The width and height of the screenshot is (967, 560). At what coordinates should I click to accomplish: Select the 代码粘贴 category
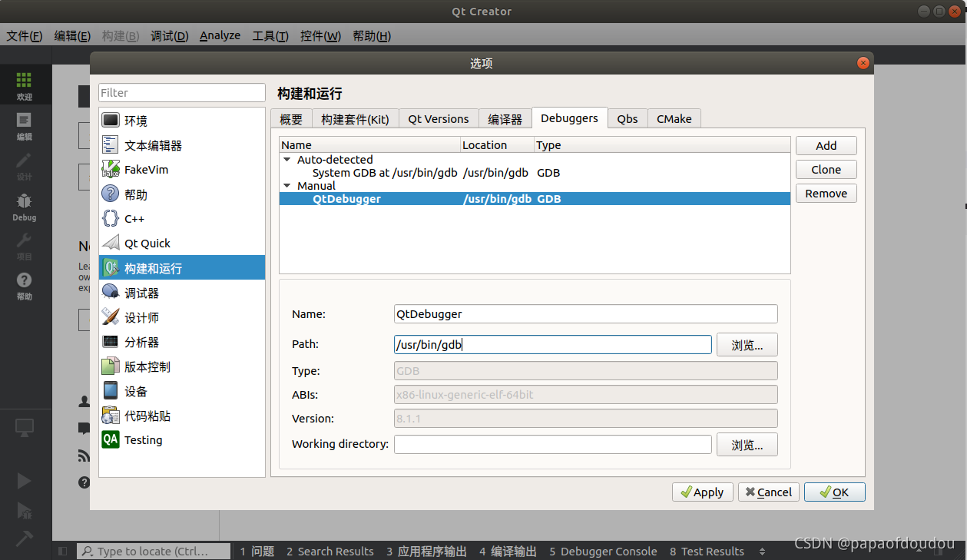pos(182,415)
